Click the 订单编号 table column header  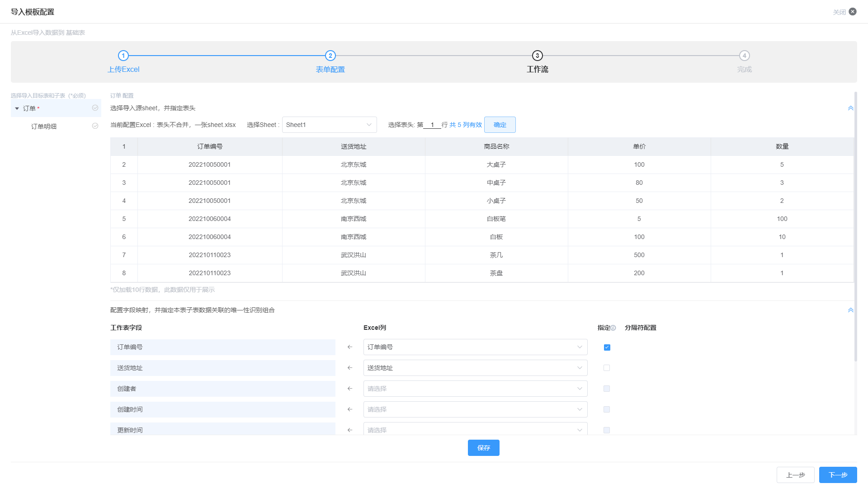[x=210, y=146]
